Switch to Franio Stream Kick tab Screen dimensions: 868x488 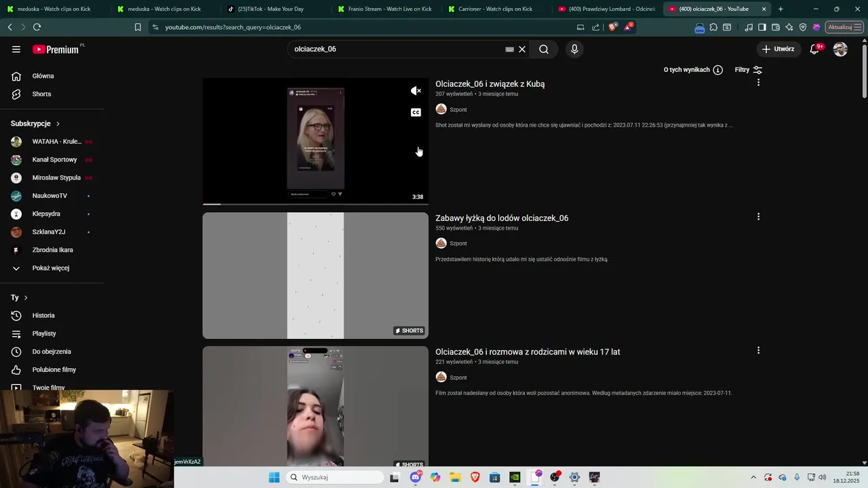(385, 9)
